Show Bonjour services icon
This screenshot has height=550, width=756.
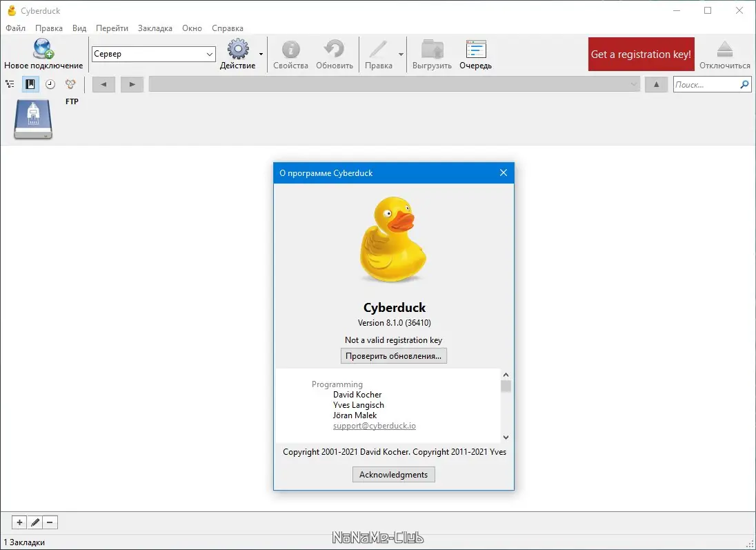(70, 84)
